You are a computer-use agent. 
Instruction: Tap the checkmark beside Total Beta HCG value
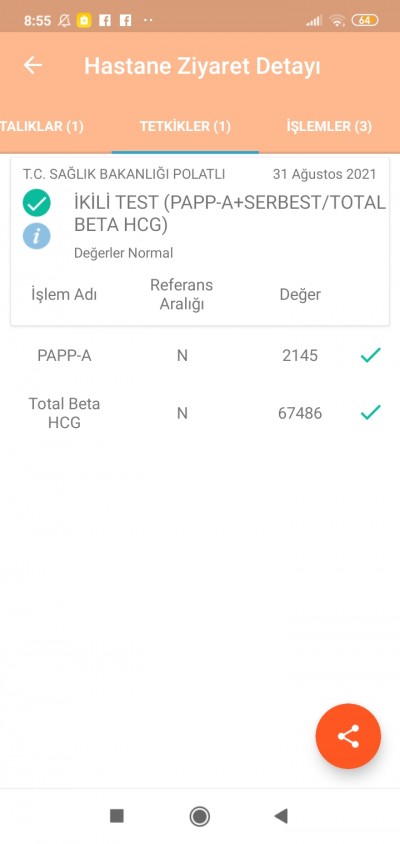coord(371,413)
